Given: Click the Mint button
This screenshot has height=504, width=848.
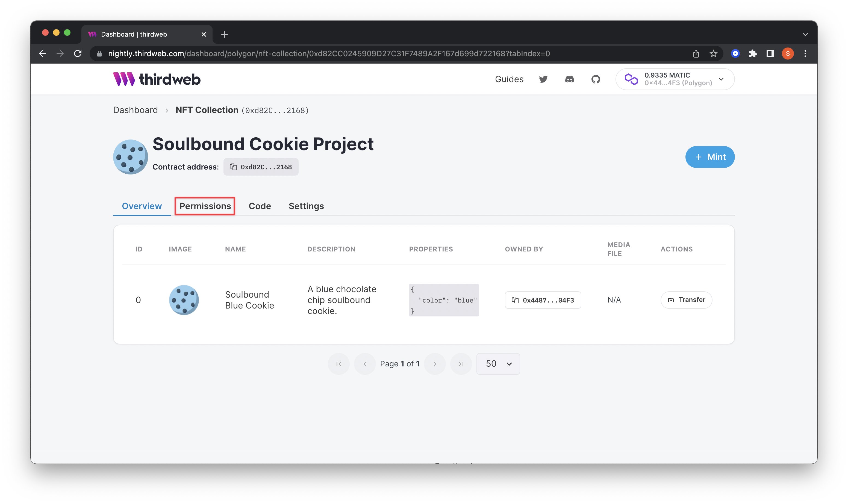Looking at the screenshot, I should 710,157.
